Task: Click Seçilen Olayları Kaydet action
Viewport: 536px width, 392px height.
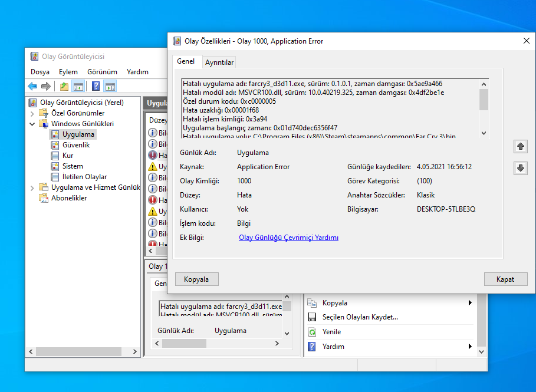Action: pyautogui.click(x=360, y=317)
